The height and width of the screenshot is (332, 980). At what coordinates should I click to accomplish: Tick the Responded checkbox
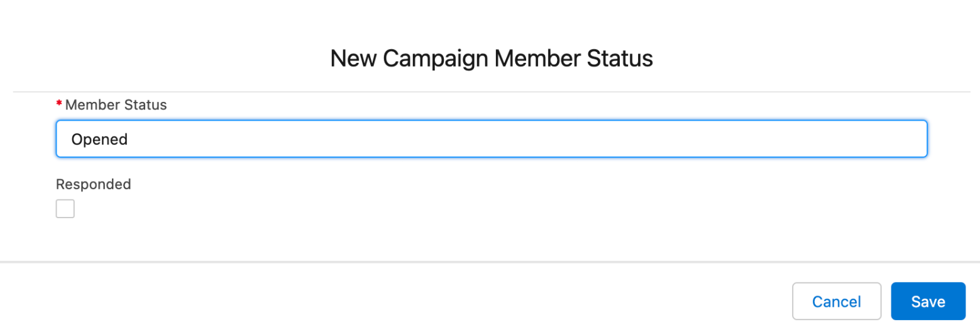pos(65,209)
